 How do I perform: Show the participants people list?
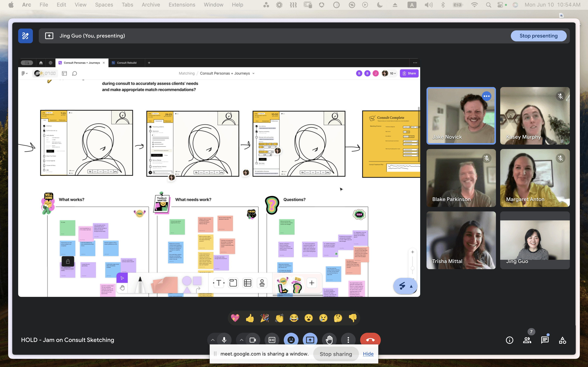tap(527, 340)
